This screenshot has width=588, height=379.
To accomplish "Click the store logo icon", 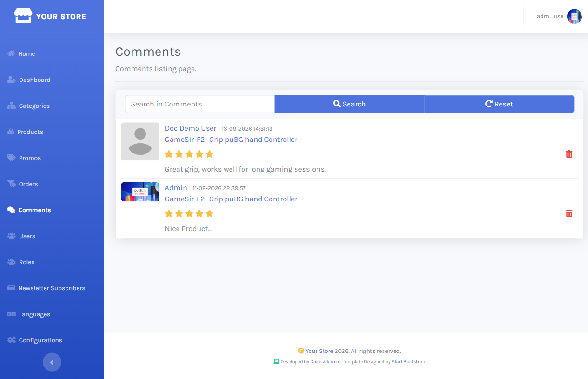I will (x=23, y=16).
